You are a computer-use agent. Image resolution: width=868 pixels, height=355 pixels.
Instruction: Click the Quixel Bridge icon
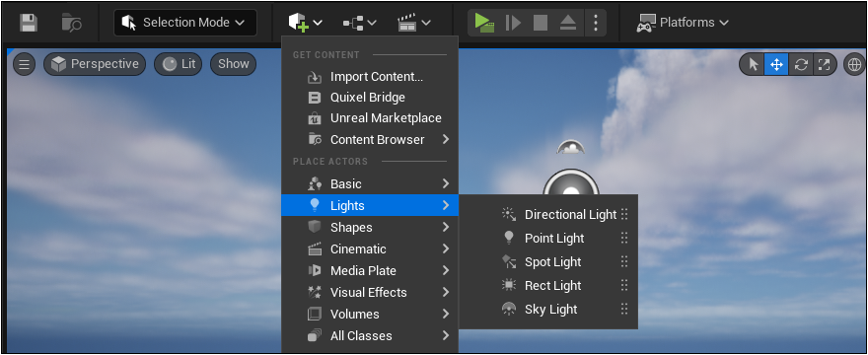tap(315, 98)
